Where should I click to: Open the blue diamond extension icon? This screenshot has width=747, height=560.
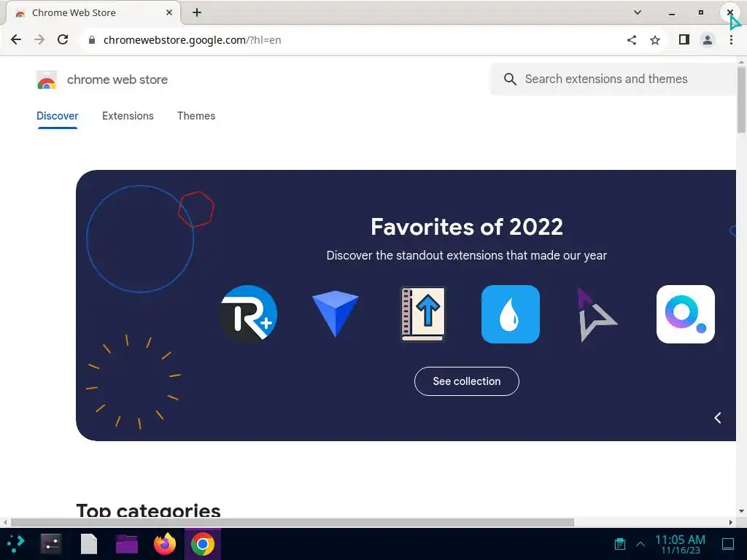point(336,314)
